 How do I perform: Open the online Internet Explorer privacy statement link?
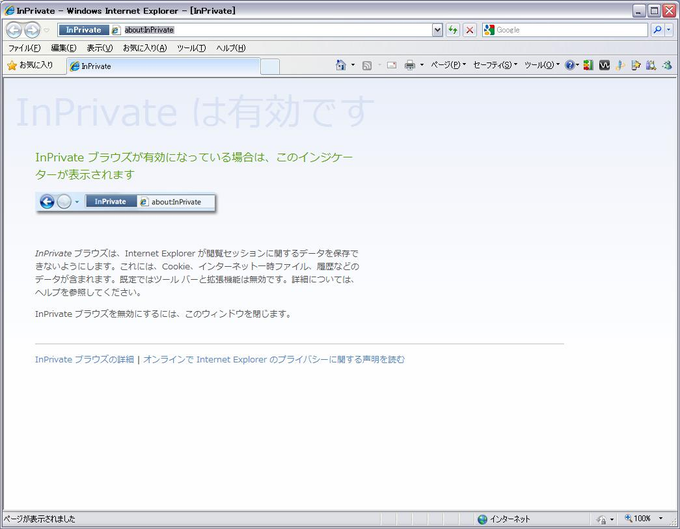(274, 359)
